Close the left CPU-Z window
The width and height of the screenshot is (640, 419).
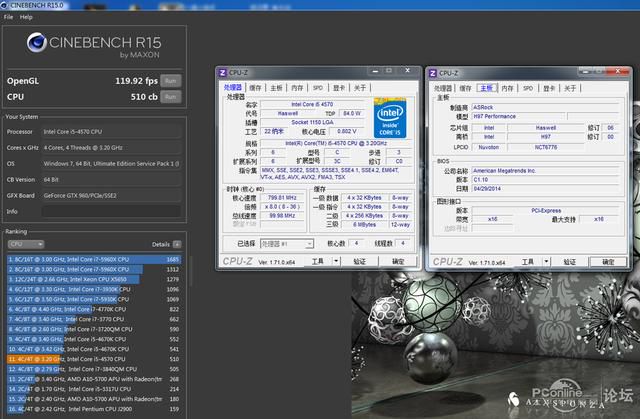pyautogui.click(x=407, y=71)
